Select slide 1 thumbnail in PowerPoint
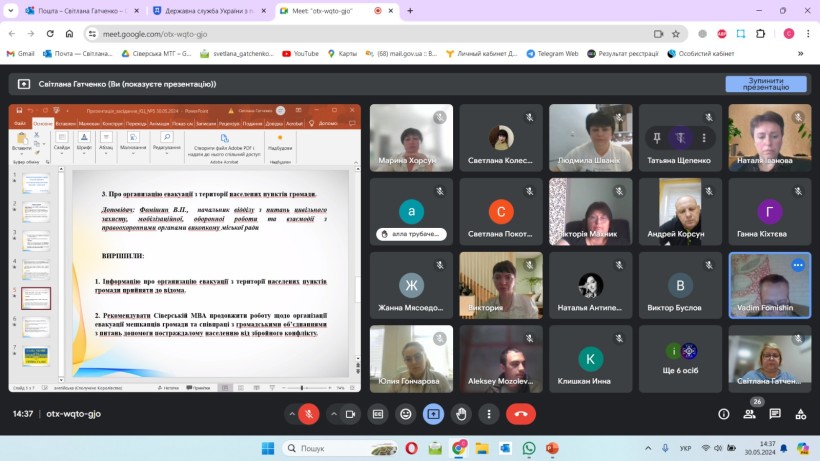The image size is (820, 461). [36, 183]
